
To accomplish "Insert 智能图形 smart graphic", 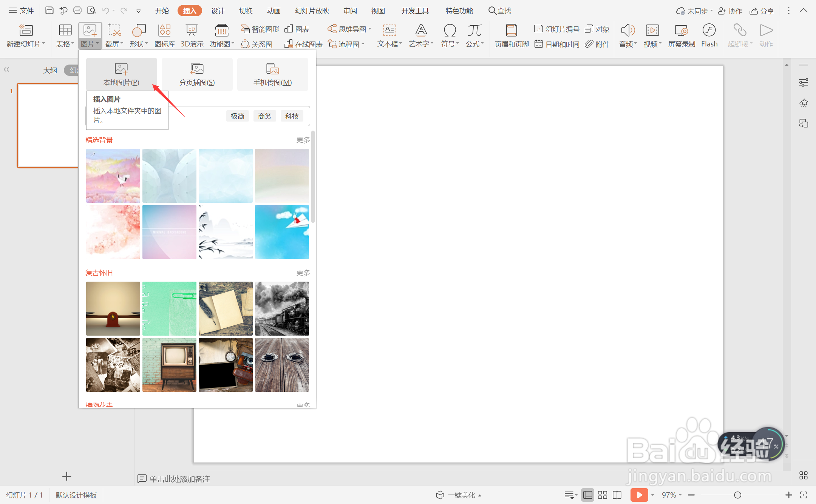I will [x=260, y=29].
